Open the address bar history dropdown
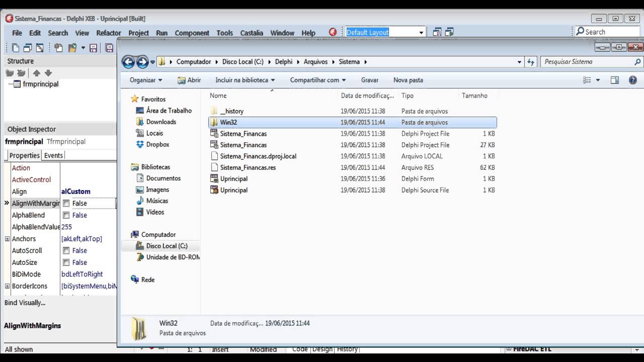The image size is (644, 362). (520, 62)
